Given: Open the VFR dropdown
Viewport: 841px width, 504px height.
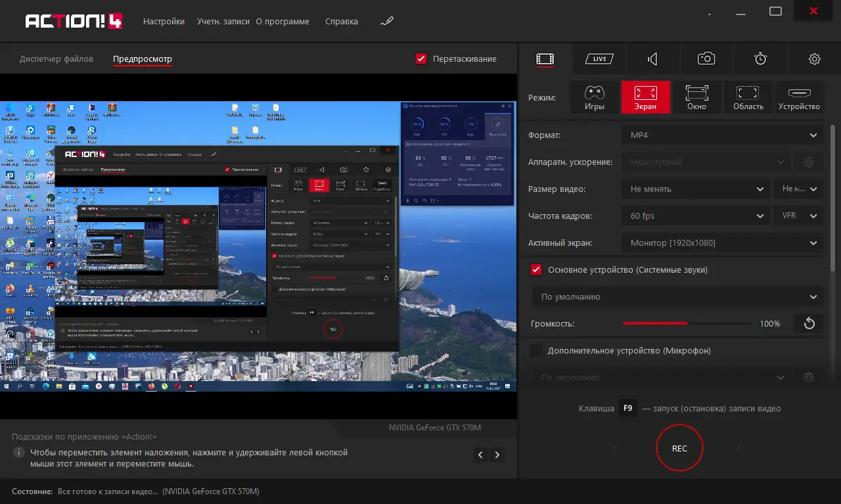Looking at the screenshot, I should pos(798,216).
